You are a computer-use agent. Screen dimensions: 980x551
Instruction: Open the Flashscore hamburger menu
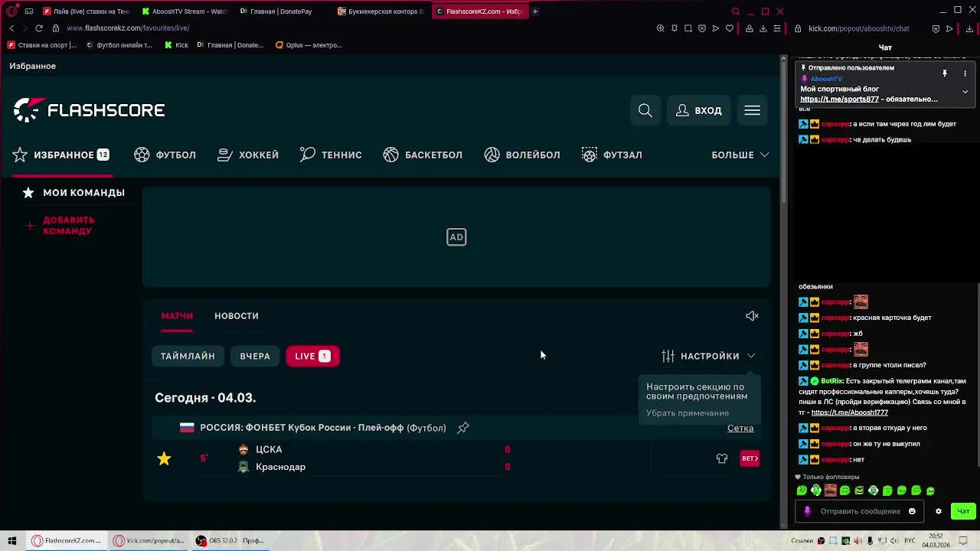[753, 111]
